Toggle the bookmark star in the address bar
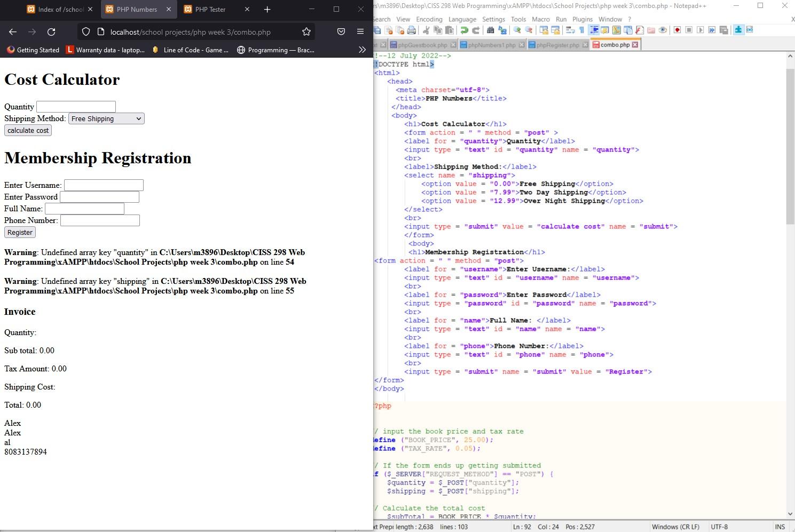The width and height of the screenshot is (795, 532). pyautogui.click(x=306, y=32)
